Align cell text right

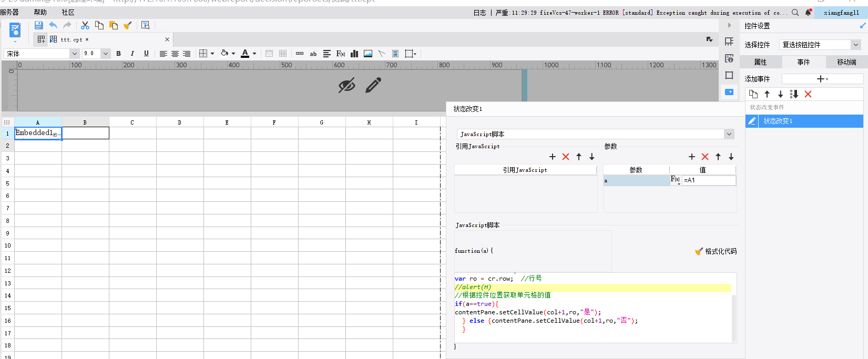(187, 54)
